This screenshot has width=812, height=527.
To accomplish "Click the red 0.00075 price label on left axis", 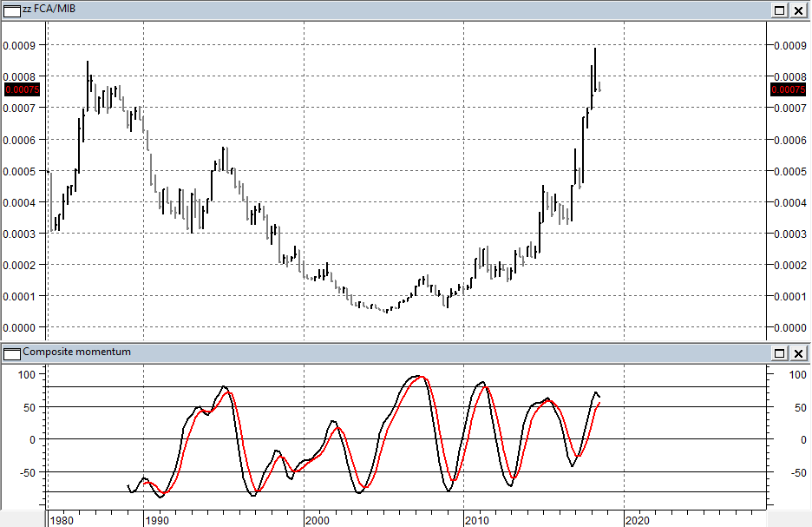I will pyautogui.click(x=23, y=89).
